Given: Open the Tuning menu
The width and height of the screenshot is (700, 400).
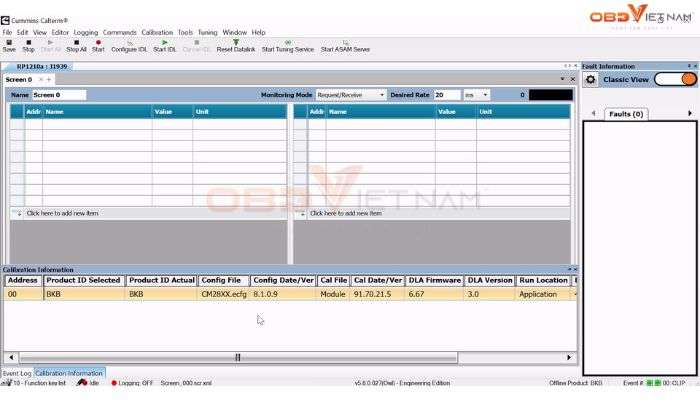Looking at the screenshot, I should [x=208, y=33].
